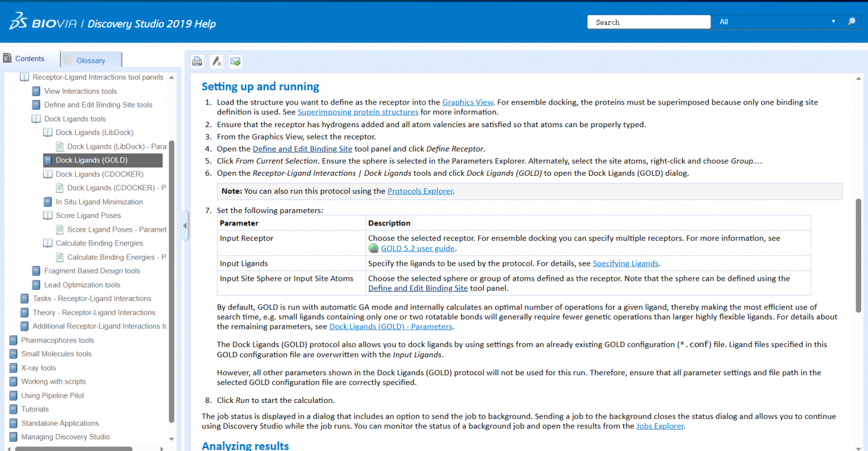Click the globe icon before GOLD 5.2 user guide

pos(374,249)
